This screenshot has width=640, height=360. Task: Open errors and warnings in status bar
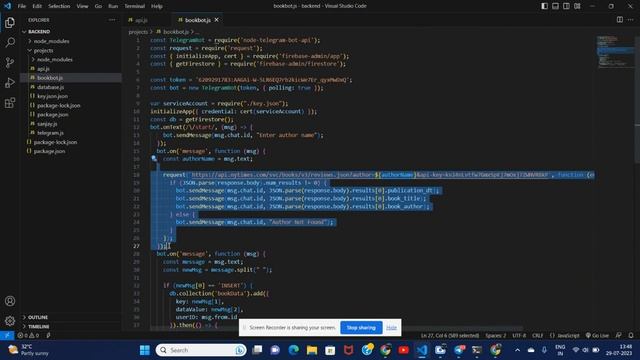coord(28,335)
